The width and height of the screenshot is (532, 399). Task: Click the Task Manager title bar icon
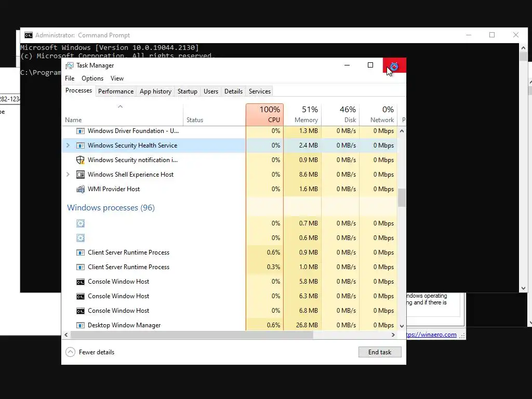click(70, 65)
